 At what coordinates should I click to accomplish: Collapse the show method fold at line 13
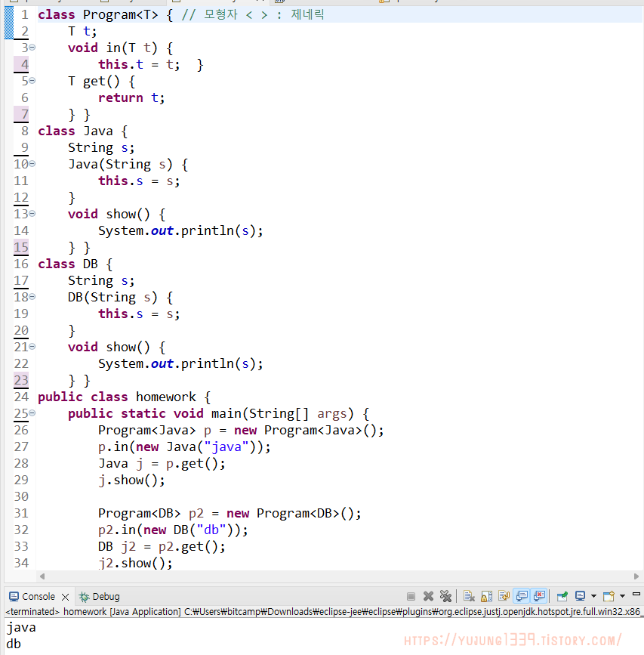pos(32,214)
